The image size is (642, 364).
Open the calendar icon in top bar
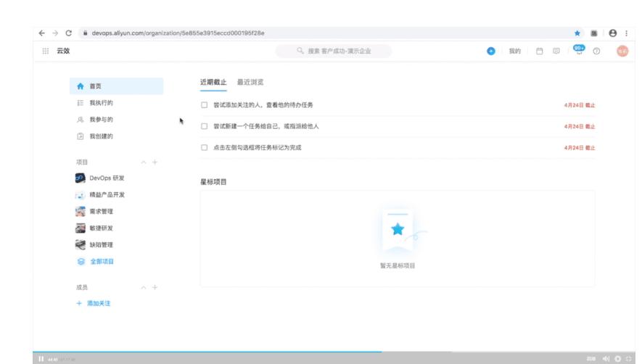pyautogui.click(x=540, y=51)
